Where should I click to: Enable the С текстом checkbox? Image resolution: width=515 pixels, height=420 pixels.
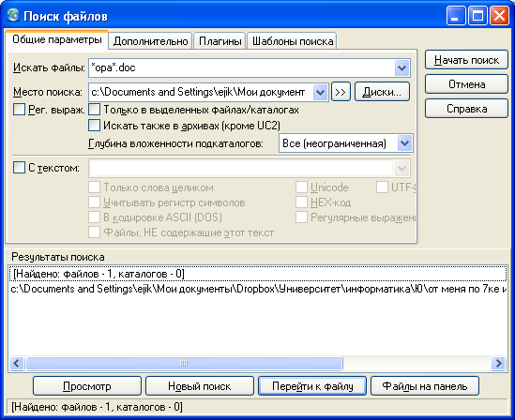tap(19, 168)
